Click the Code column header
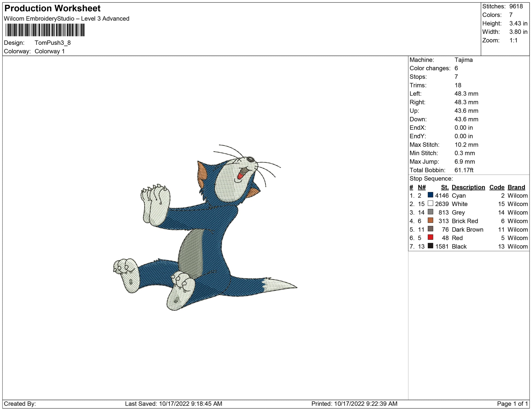This screenshot has height=409, width=532. (497, 187)
